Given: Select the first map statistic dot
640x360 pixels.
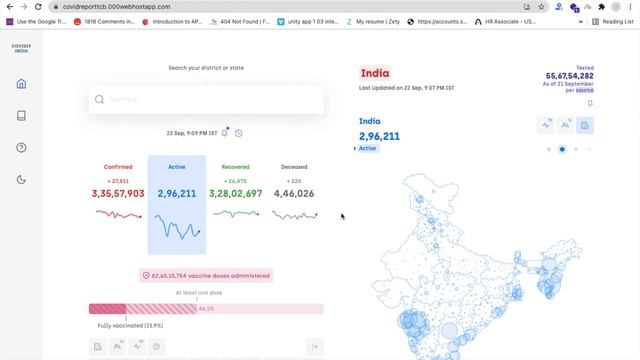Looking at the screenshot, I should [x=549, y=149].
